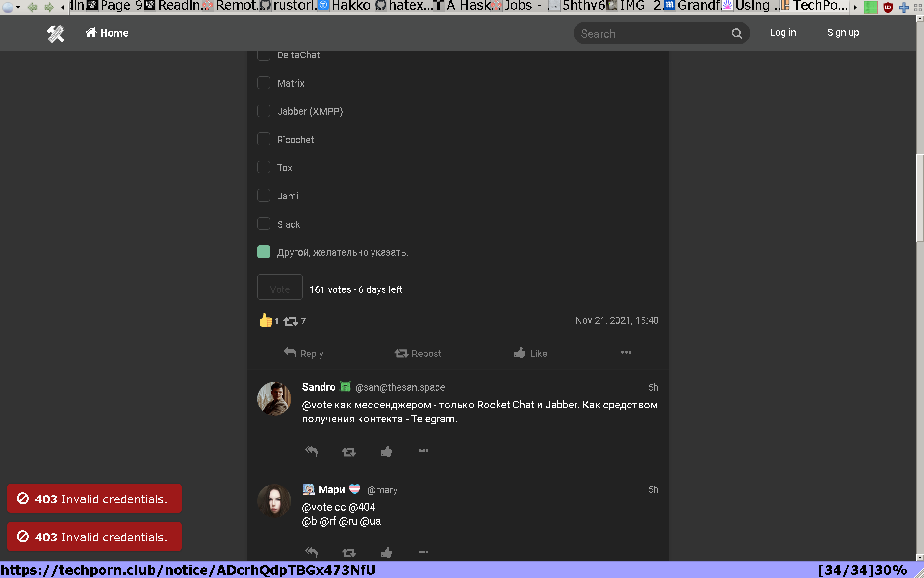
Task: Click the reply arrow under Sandro's comment
Action: [x=311, y=451]
